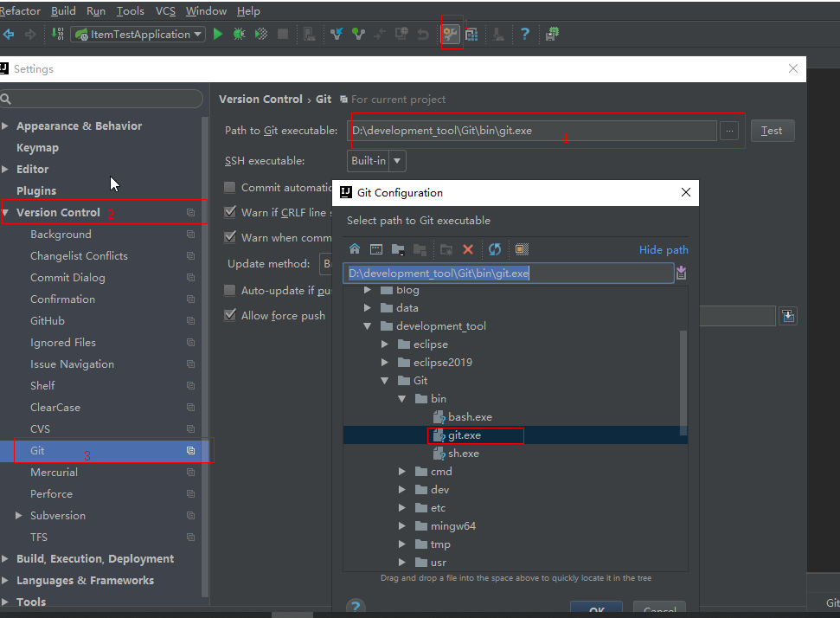Click the Help question mark toolbar icon
Screen dimensions: 840x618
click(x=524, y=35)
